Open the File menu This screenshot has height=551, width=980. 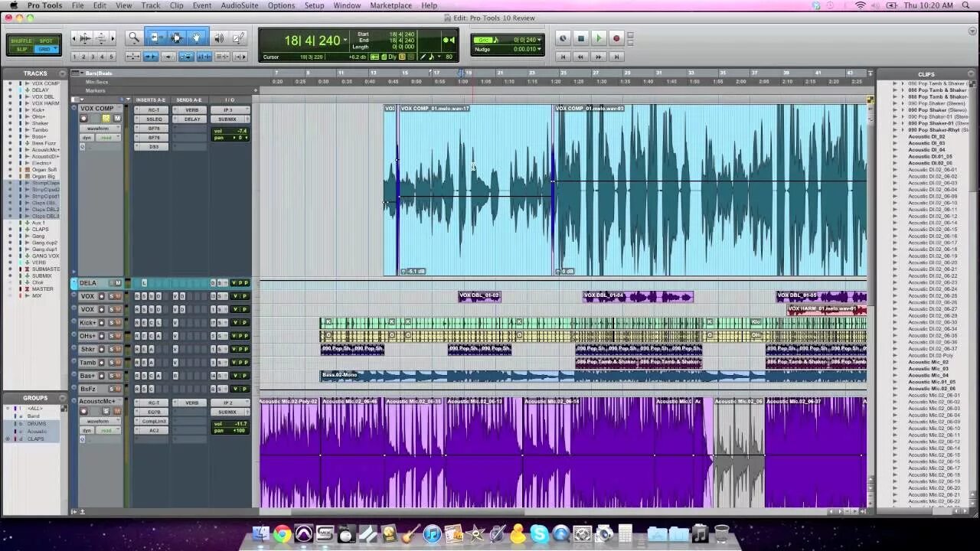(x=77, y=5)
